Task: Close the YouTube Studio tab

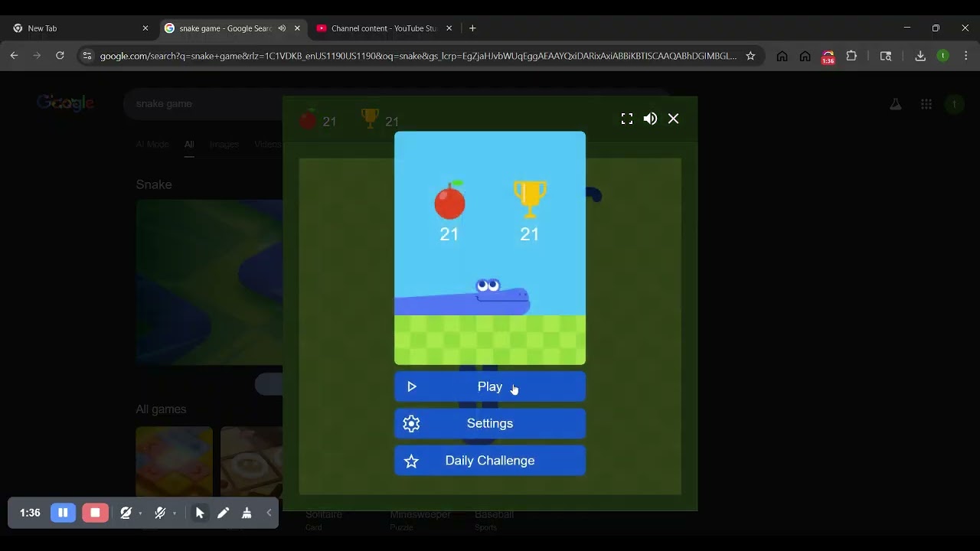Action: point(449,28)
